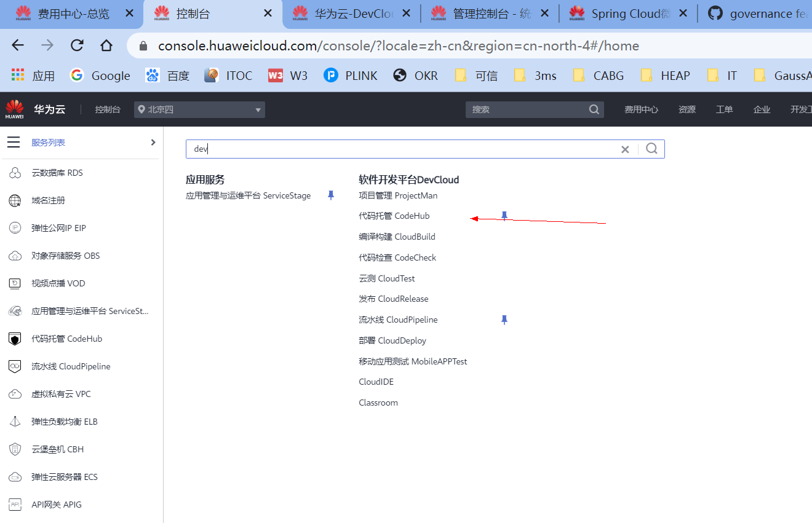Click the search magnifier in the service search box
812x523 pixels.
pos(652,148)
